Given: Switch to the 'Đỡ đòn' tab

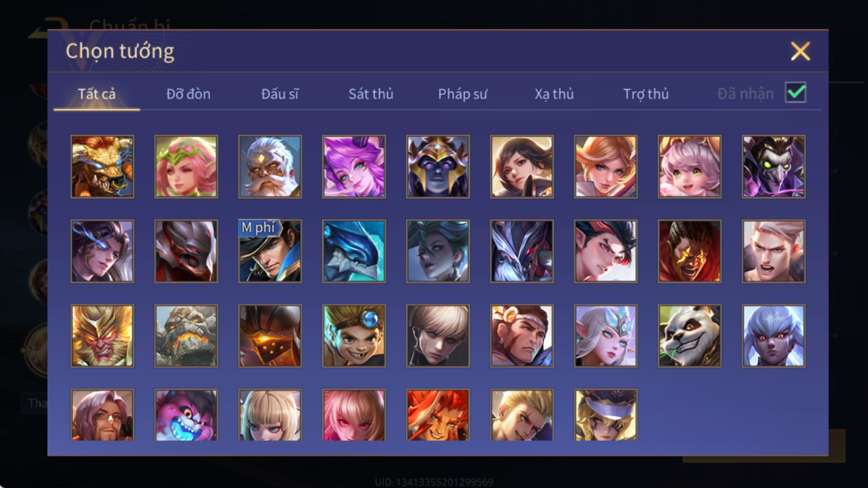Looking at the screenshot, I should coord(188,94).
